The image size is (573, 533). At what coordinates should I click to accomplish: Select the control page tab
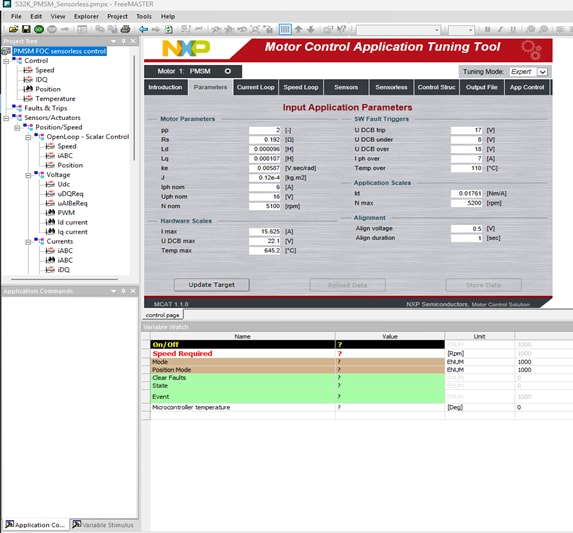[x=162, y=315]
